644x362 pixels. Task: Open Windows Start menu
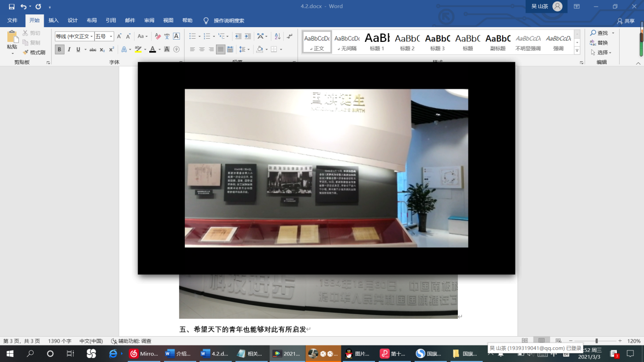click(x=10, y=354)
